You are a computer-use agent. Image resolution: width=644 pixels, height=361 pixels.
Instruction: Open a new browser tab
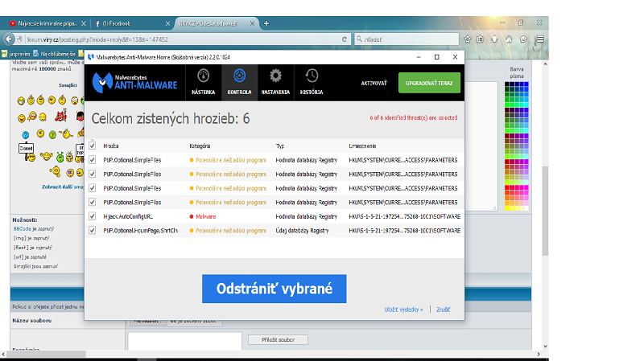pos(266,24)
